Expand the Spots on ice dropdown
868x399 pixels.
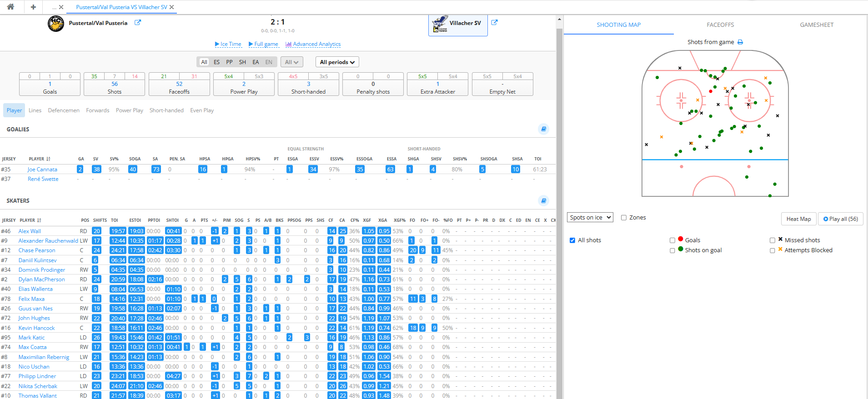(590, 218)
